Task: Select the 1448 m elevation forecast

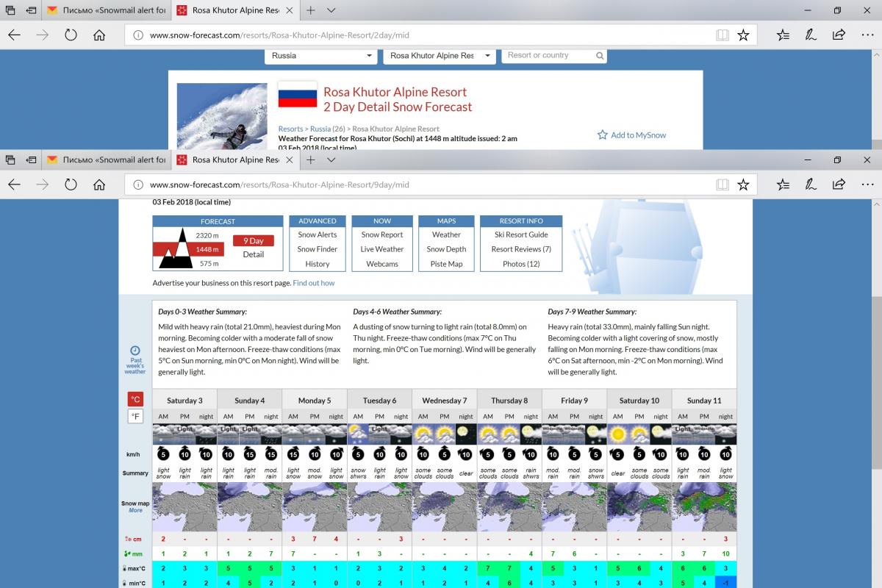Action: coord(207,249)
